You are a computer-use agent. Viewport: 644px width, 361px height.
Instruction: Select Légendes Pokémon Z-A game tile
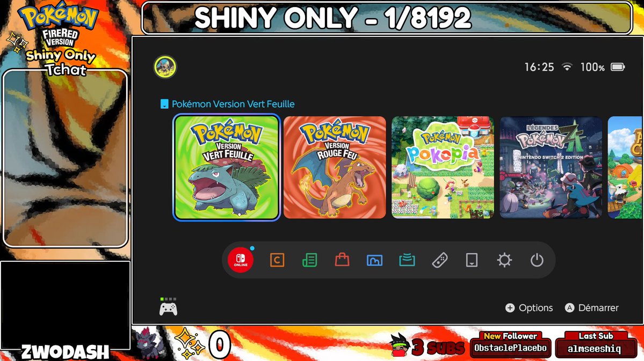551,167
